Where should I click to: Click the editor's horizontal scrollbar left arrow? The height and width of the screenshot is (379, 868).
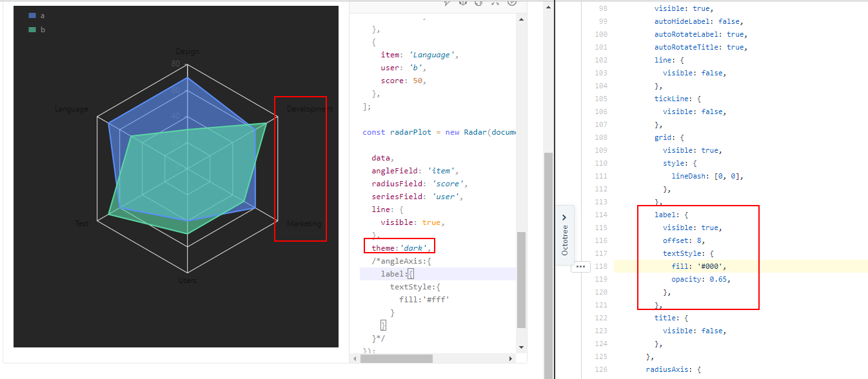[355, 358]
